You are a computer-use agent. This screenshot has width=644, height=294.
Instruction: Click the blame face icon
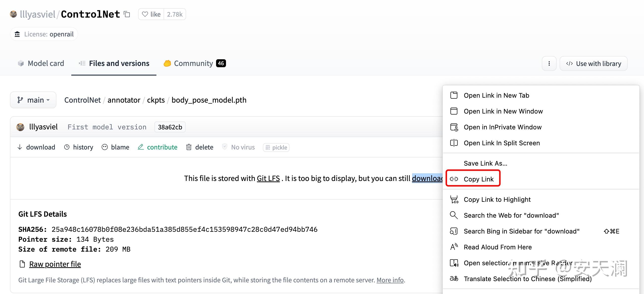click(x=105, y=147)
